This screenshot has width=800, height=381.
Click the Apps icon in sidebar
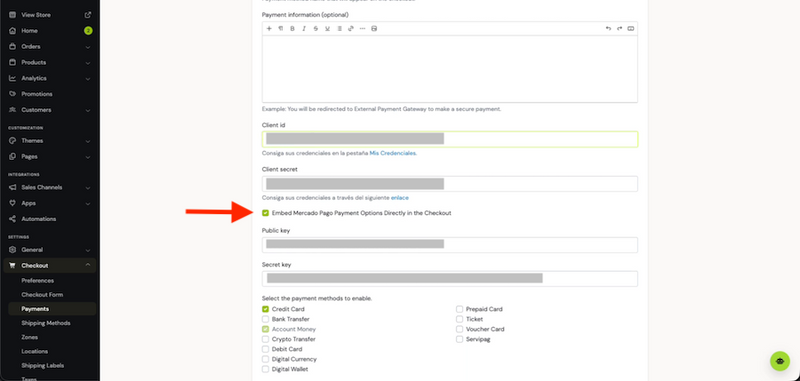(x=13, y=203)
